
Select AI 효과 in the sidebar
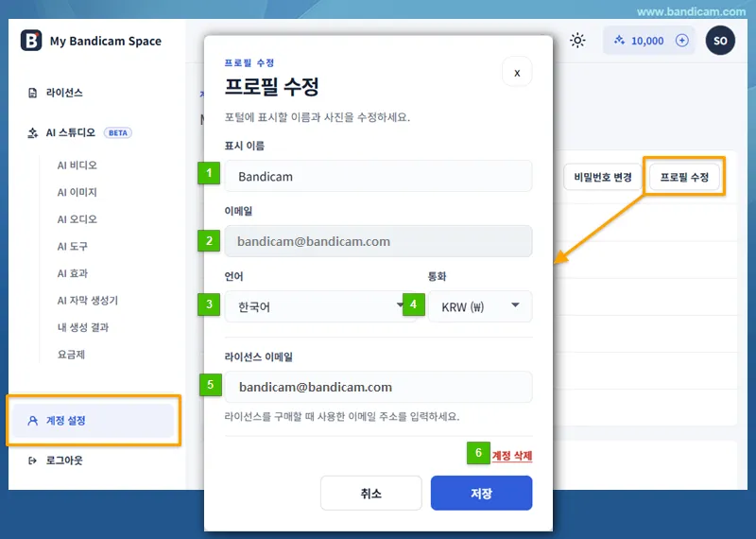pos(73,273)
